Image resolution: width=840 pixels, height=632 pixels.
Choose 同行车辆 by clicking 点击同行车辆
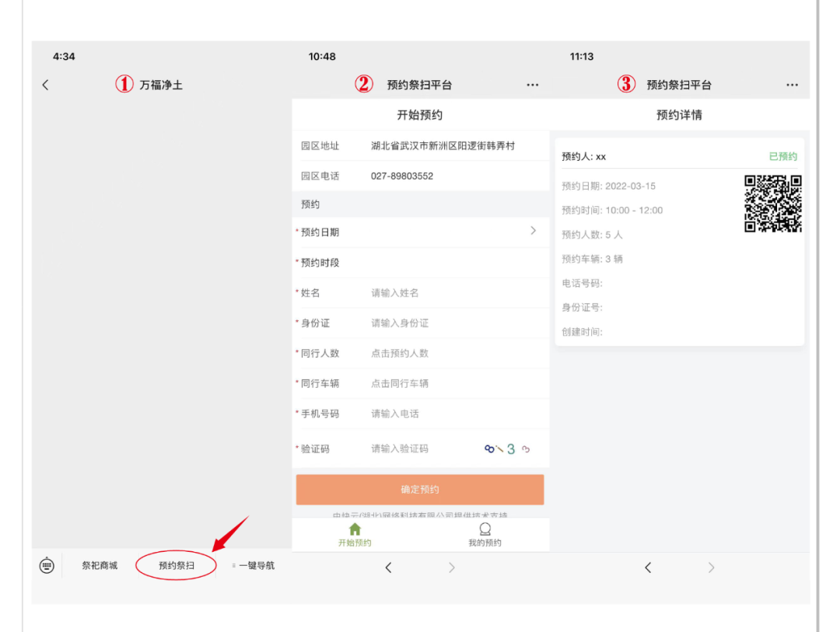400,383
